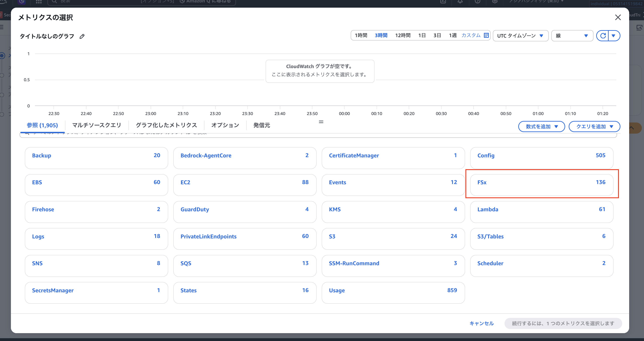Open the UTC タイムゾーン dropdown

(x=520, y=36)
